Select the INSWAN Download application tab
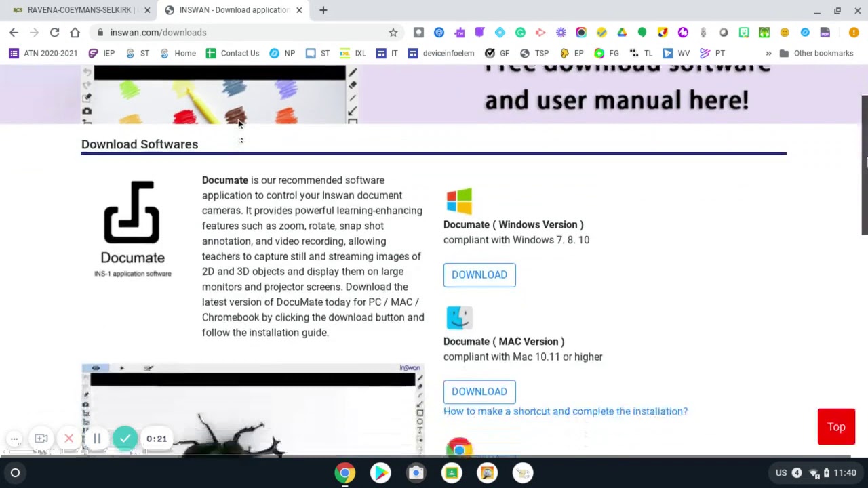 coord(234,10)
